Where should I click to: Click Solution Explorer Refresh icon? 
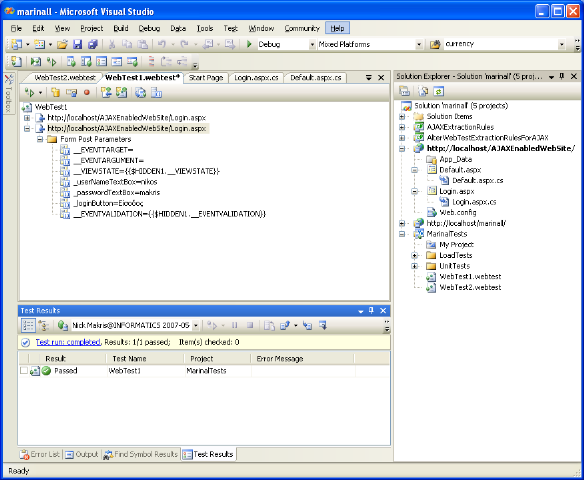(439, 91)
